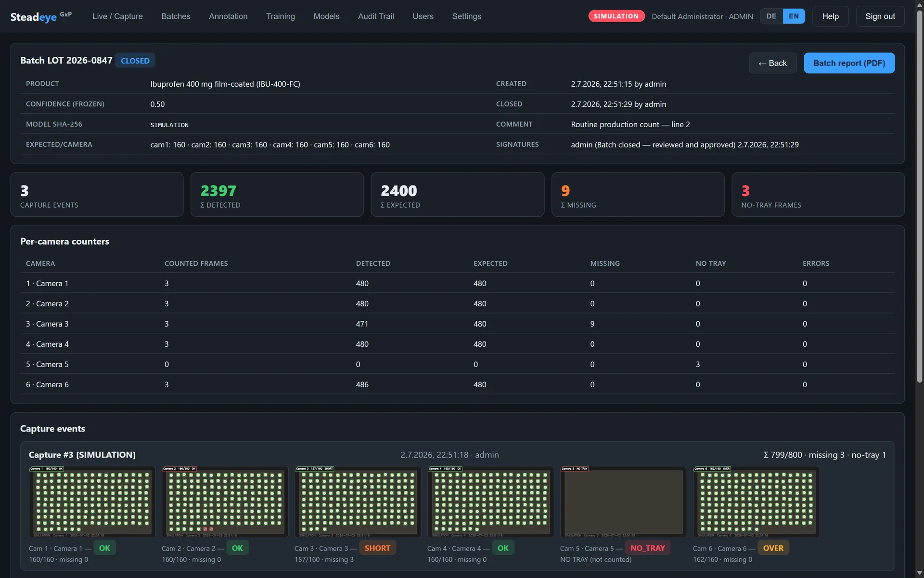Click the CLOSED batch status badge

click(x=135, y=61)
